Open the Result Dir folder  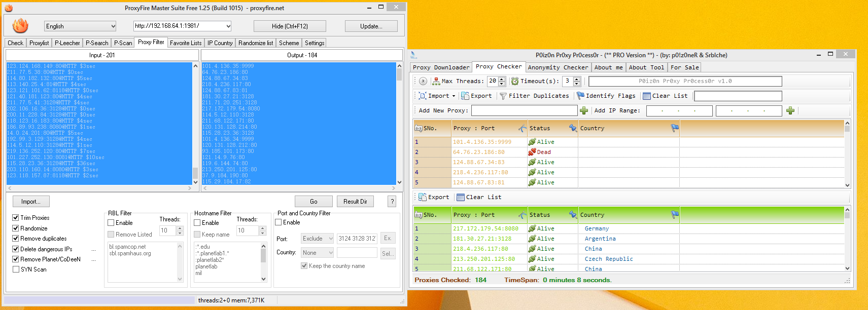pyautogui.click(x=355, y=202)
